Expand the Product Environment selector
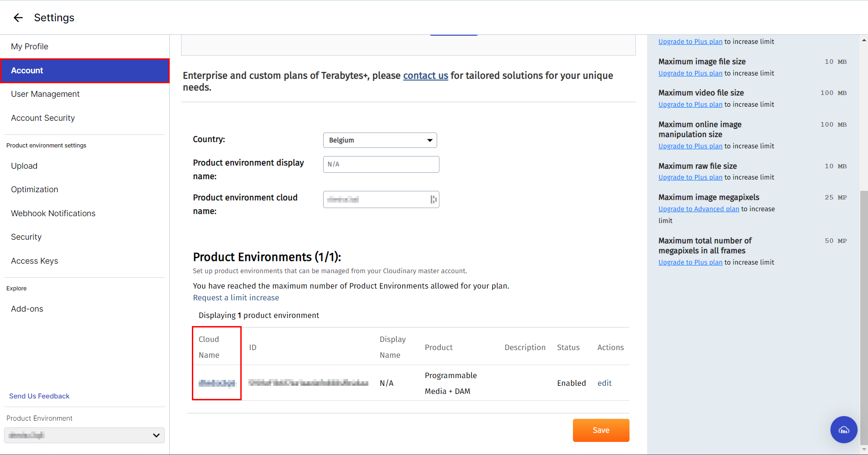Viewport: 868px width, 455px height. pos(85,435)
